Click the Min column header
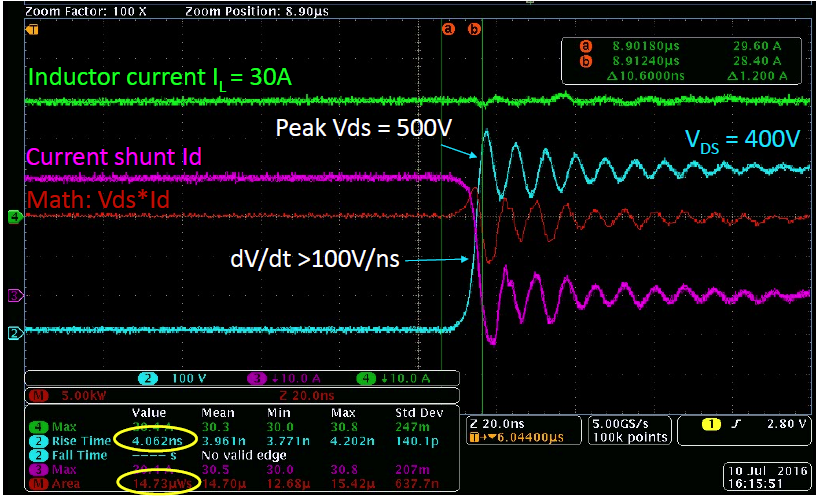823x502 pixels. tap(278, 413)
